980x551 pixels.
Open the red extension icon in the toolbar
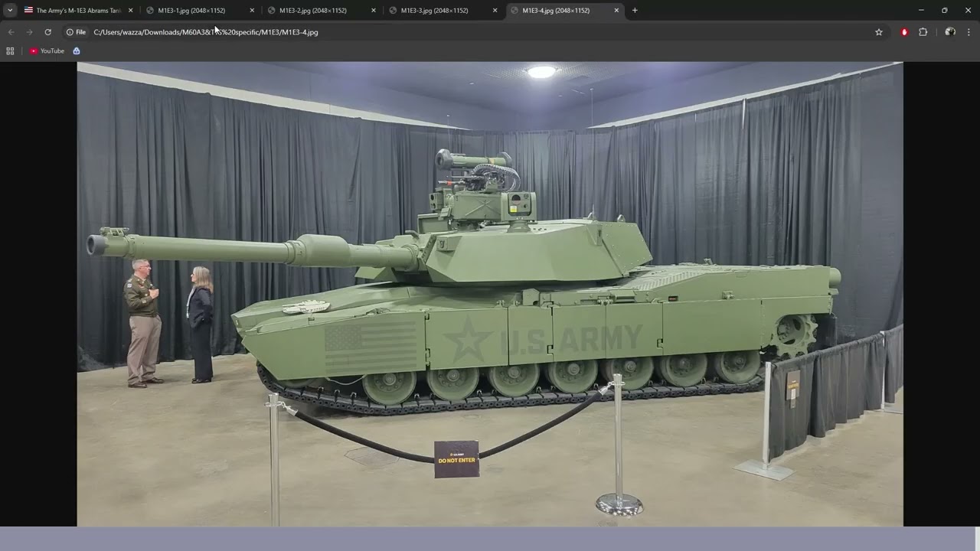point(904,32)
